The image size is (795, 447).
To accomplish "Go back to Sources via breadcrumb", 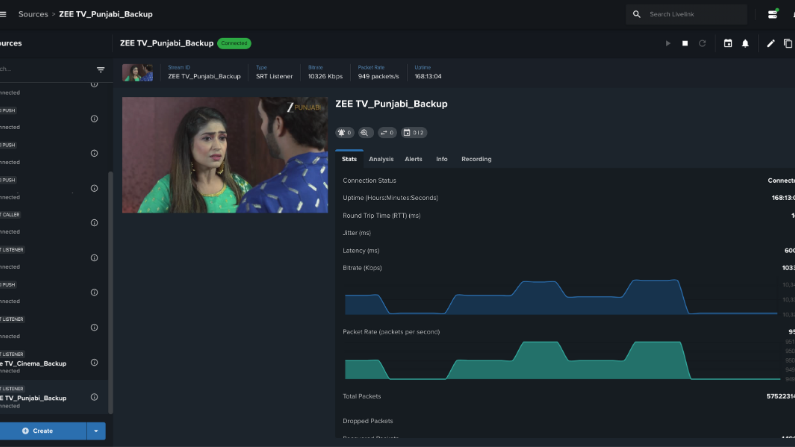I will [33, 14].
